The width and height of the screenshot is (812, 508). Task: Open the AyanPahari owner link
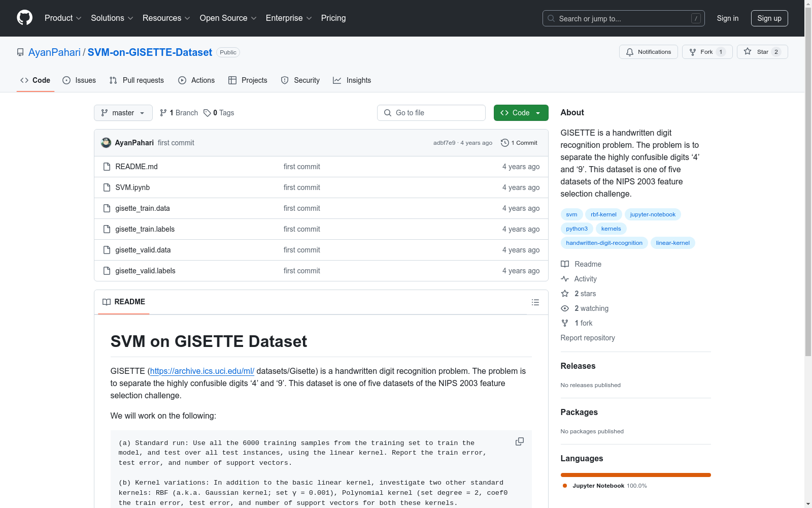(54, 52)
